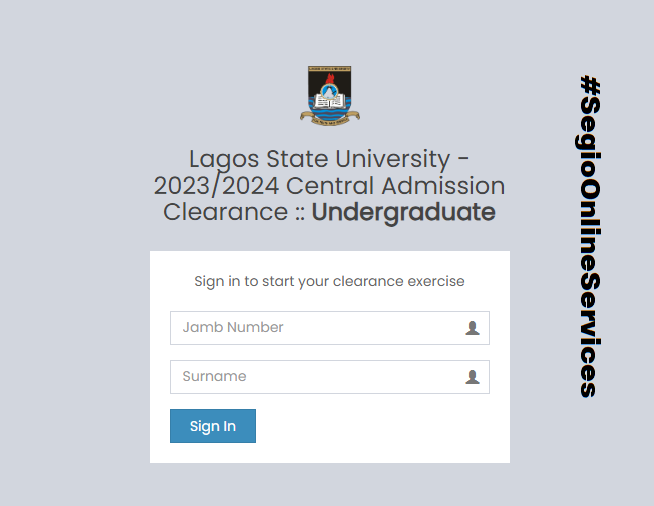Select the bold "Undergraduate" word
654x506 pixels.
point(403,212)
